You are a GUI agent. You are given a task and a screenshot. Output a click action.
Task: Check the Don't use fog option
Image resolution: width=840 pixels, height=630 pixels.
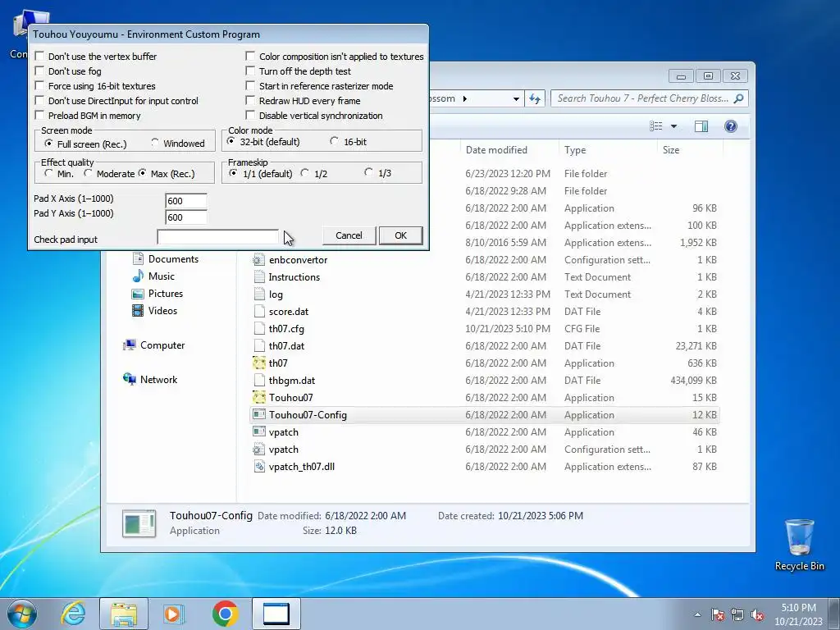pos(39,71)
